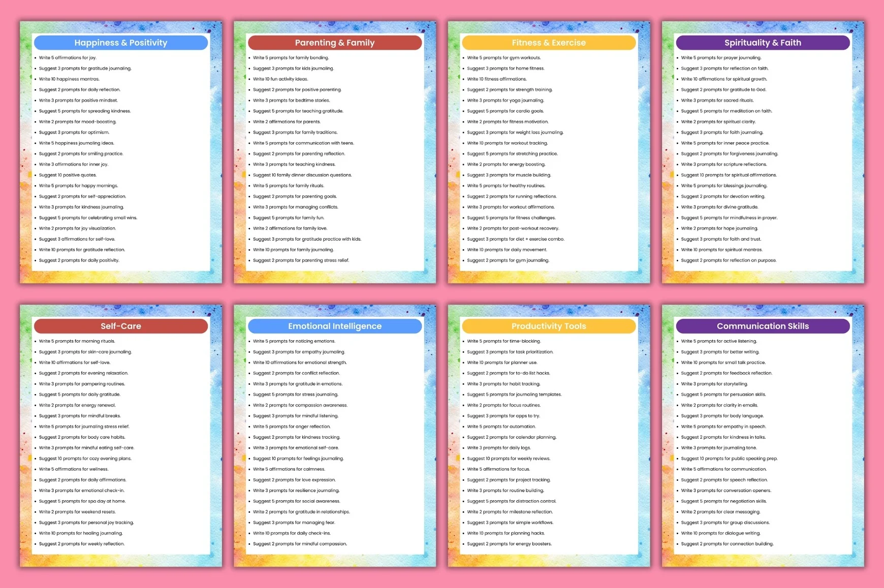Click the Happiness & Positivity header banner

(120, 43)
